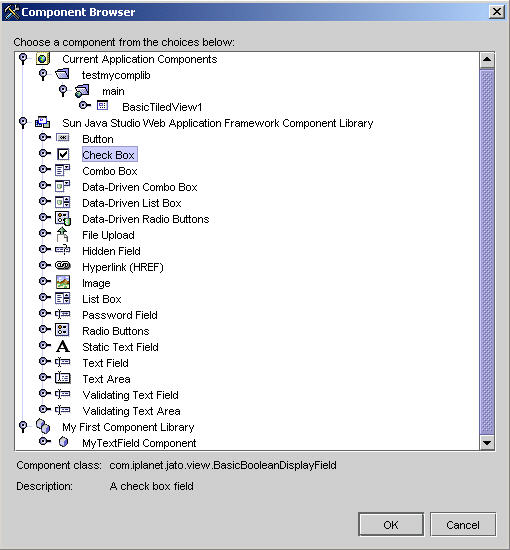The width and height of the screenshot is (510, 550).
Task: Select the Radio Buttons label
Action: pos(116,331)
